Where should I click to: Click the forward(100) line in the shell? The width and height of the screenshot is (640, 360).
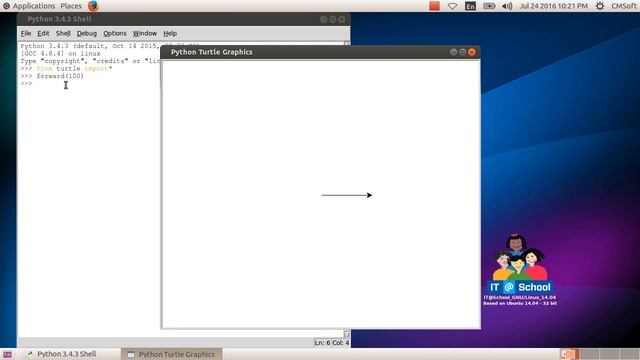[x=60, y=76]
